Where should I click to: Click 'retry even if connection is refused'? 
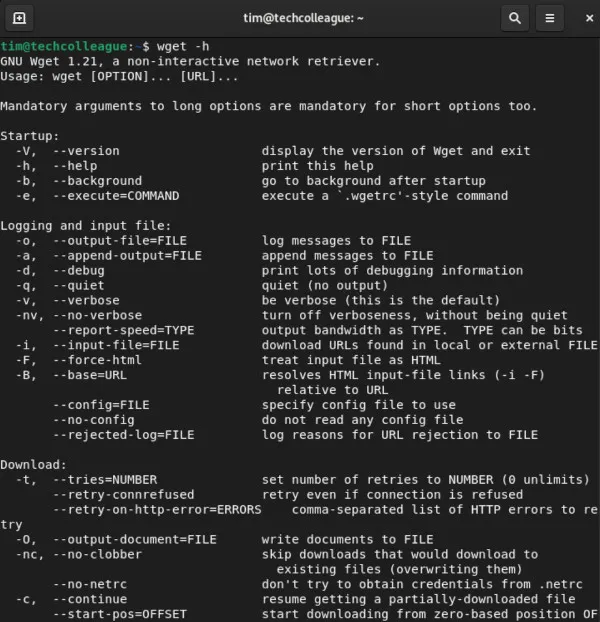392,495
